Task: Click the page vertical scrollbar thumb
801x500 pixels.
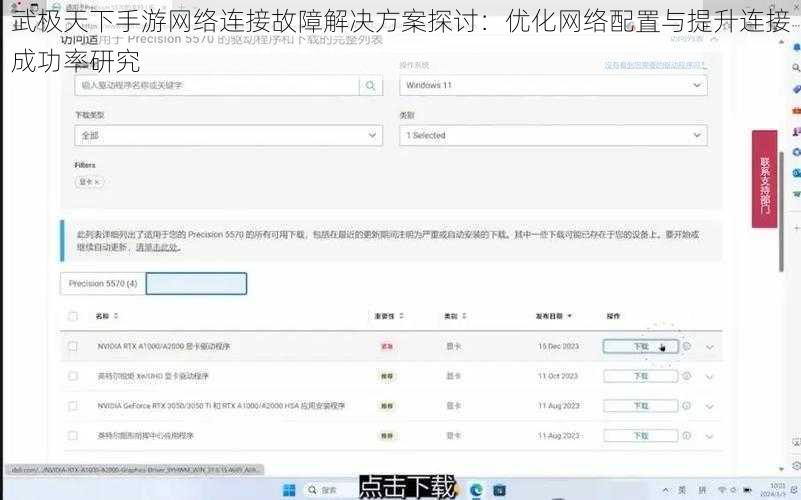Action: [782, 212]
